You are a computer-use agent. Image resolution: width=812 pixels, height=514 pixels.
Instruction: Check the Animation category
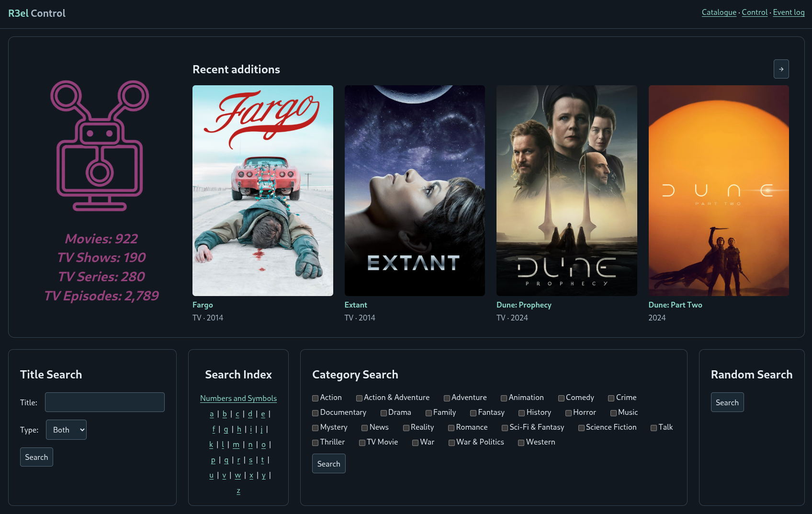pos(504,398)
